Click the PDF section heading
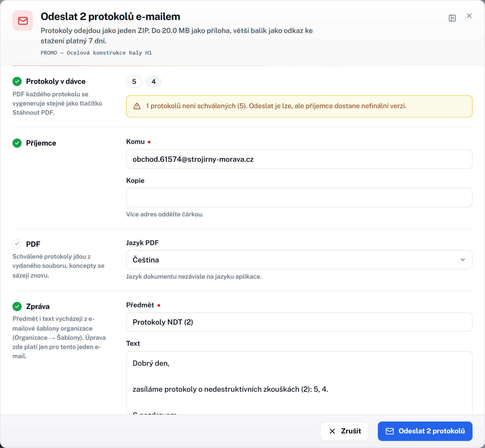 (33, 244)
